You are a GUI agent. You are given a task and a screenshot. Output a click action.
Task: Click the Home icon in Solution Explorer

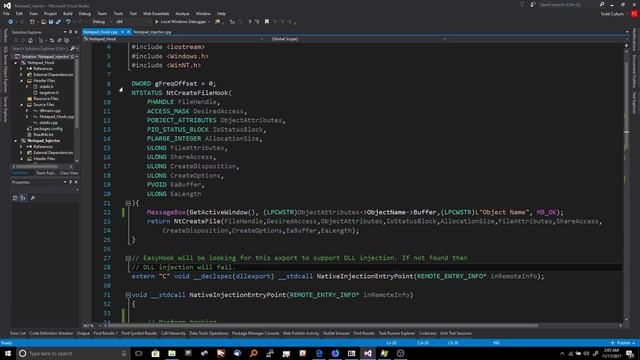[x=30, y=40]
